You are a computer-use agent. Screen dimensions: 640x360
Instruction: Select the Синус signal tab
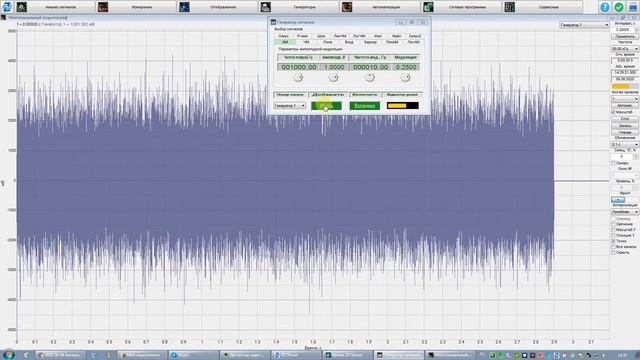click(283, 36)
